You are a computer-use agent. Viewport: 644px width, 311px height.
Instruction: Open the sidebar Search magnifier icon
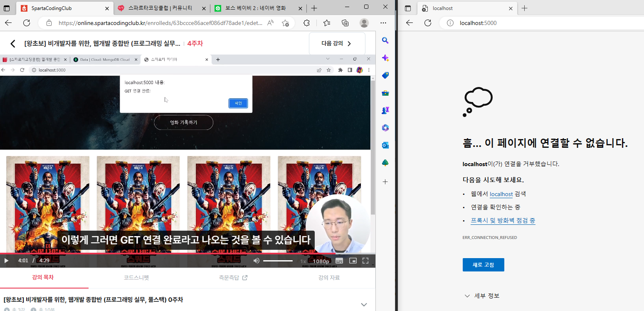pyautogui.click(x=385, y=40)
